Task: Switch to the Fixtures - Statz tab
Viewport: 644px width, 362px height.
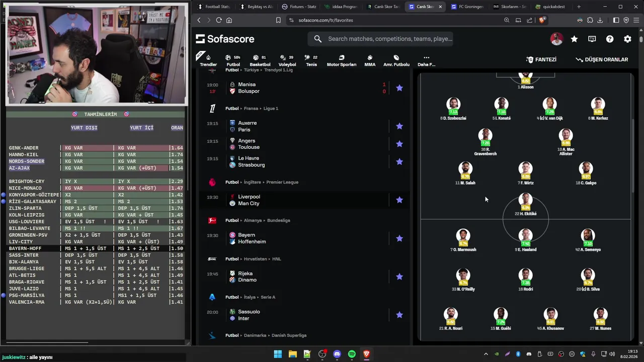Action: pyautogui.click(x=299, y=7)
